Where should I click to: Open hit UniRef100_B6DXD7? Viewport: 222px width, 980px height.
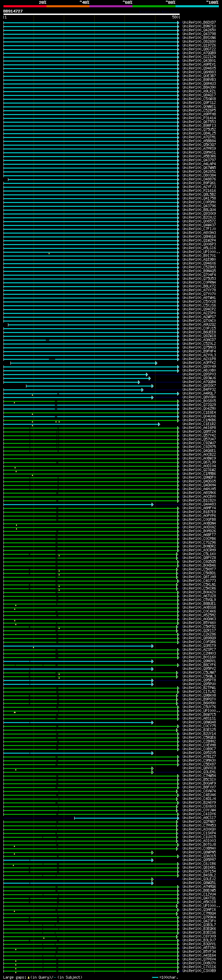[199, 23]
